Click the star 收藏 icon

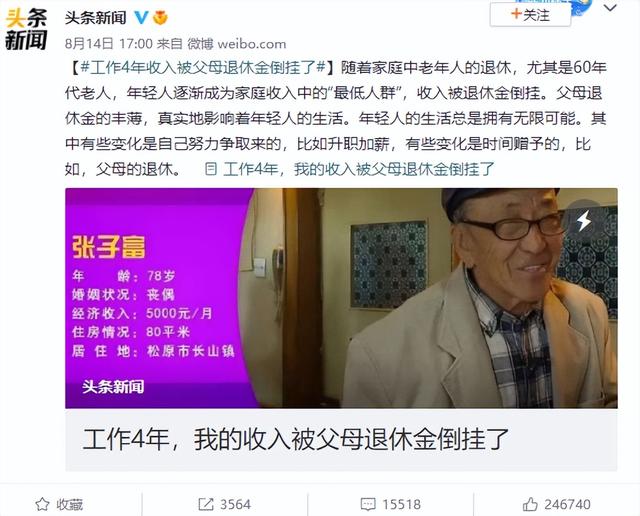point(42,505)
